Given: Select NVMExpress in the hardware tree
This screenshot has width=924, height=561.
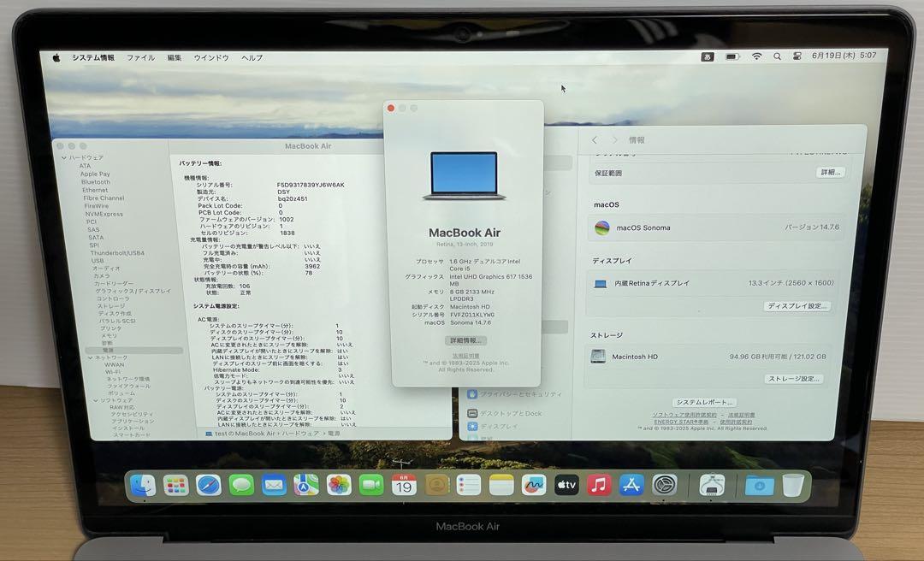Looking at the screenshot, I should click(104, 214).
